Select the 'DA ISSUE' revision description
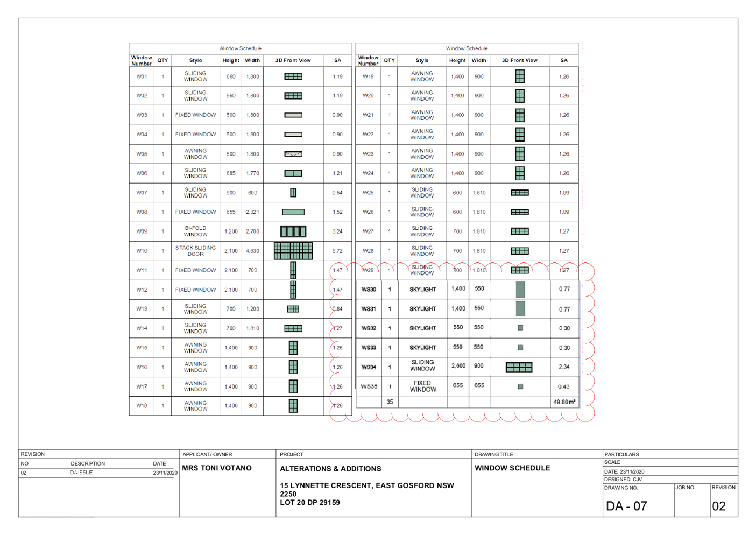The height and width of the screenshot is (535, 756). coord(81,473)
